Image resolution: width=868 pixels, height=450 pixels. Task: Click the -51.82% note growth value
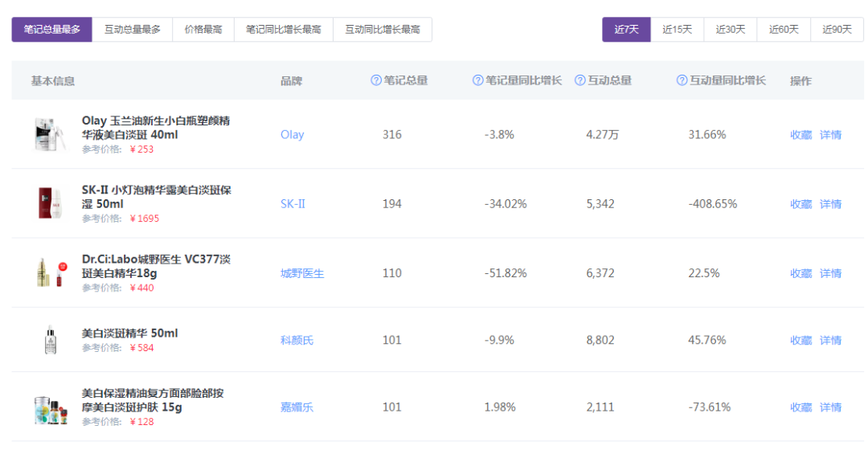[506, 273]
